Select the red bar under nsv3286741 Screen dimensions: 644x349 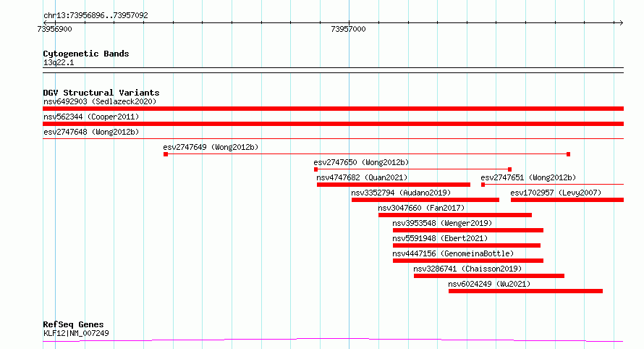488,276
